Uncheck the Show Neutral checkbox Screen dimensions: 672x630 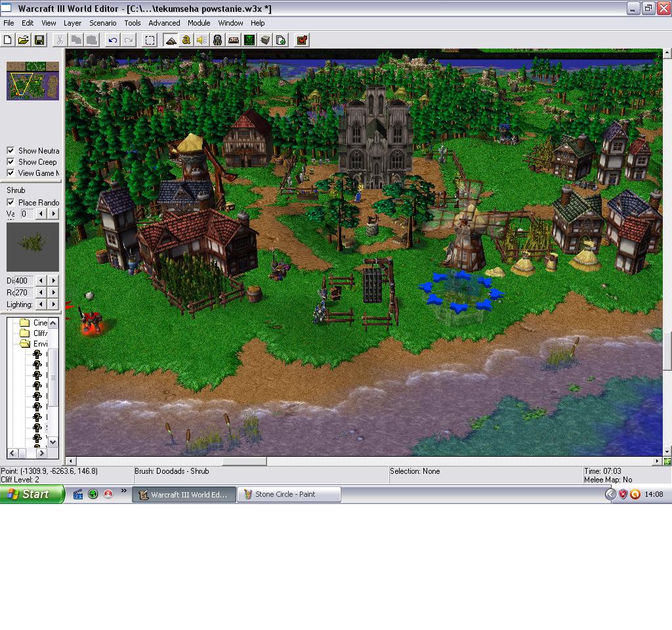click(x=10, y=150)
